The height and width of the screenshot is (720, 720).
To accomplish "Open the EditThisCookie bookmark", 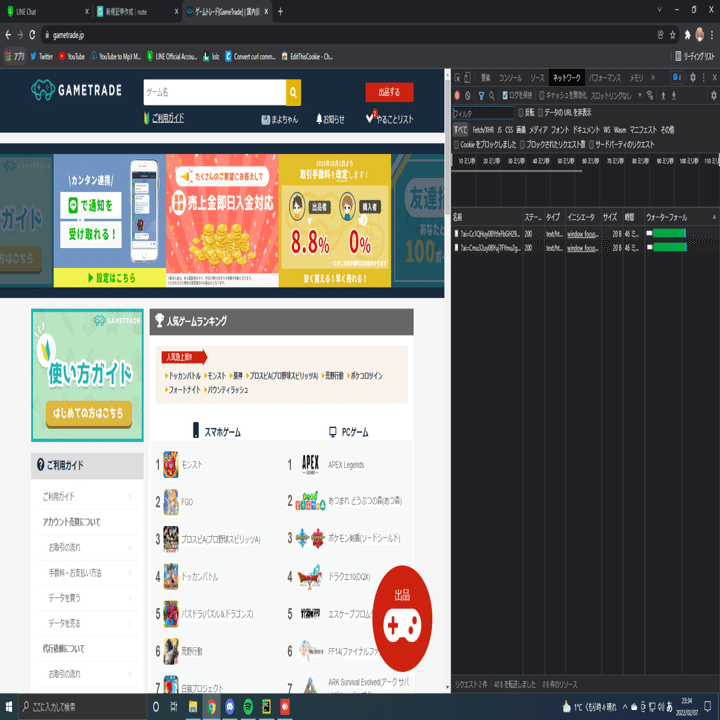I will coord(307,56).
